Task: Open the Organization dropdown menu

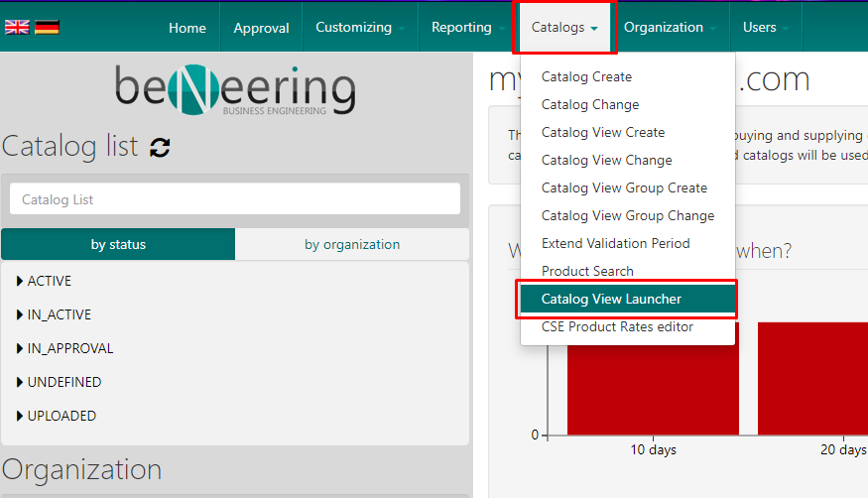Action: click(x=670, y=27)
